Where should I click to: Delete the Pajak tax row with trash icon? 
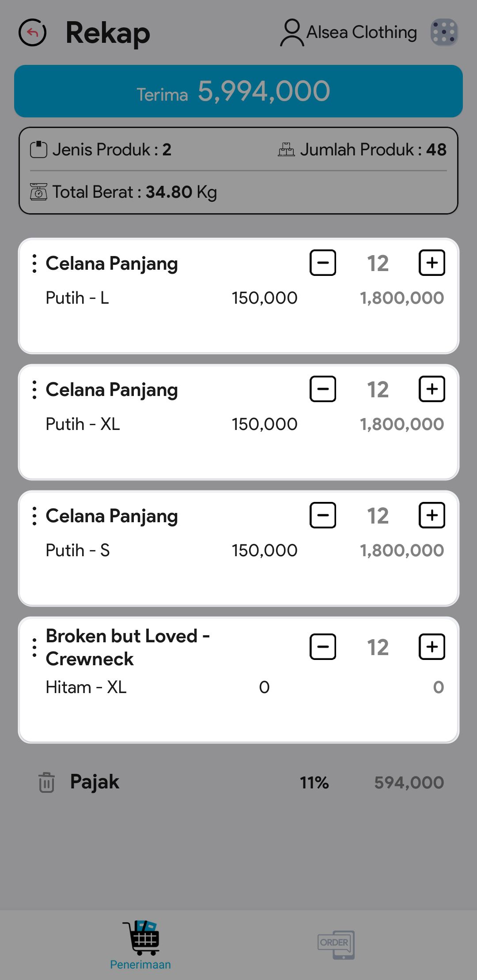point(46,782)
